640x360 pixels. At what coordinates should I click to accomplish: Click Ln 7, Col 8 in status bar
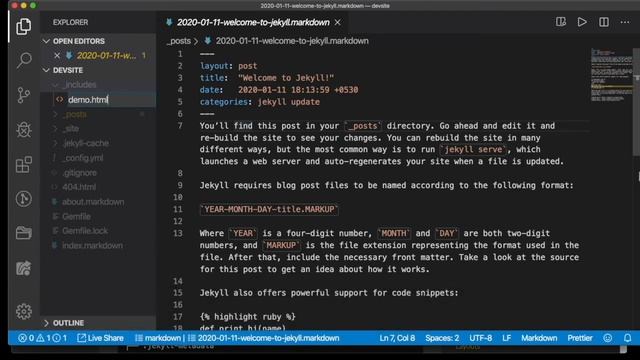(x=397, y=338)
